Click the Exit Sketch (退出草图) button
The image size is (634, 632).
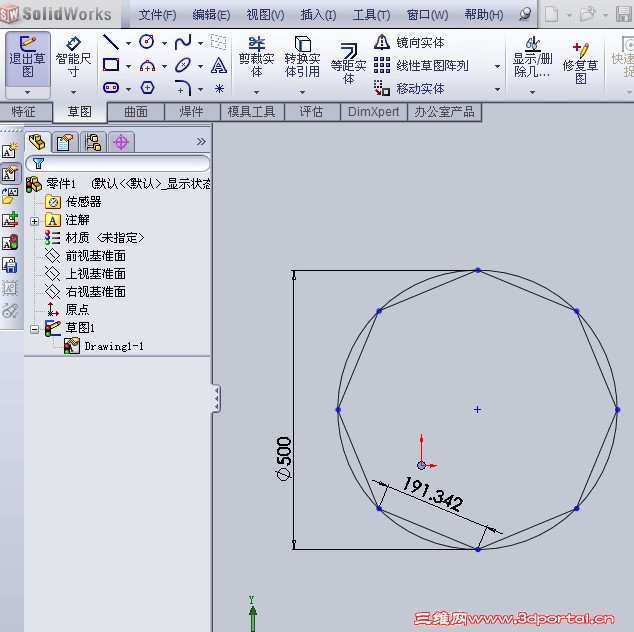click(x=27, y=59)
